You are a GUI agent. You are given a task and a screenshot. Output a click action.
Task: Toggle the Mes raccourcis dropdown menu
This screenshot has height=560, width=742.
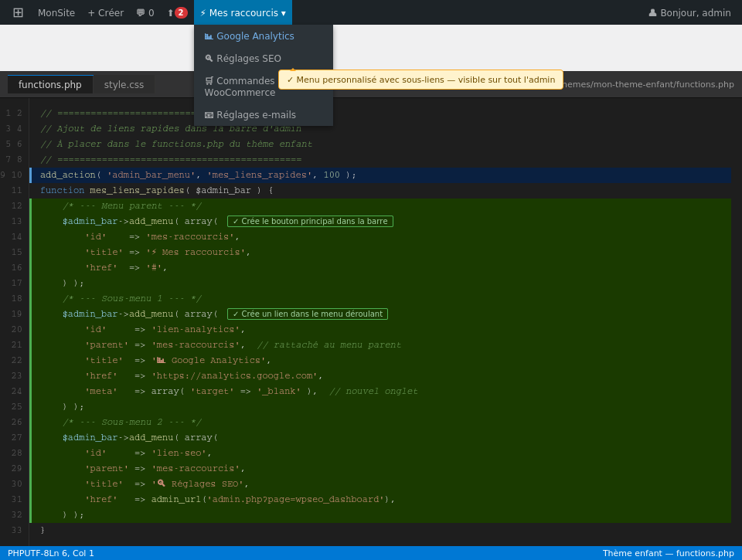point(243,13)
